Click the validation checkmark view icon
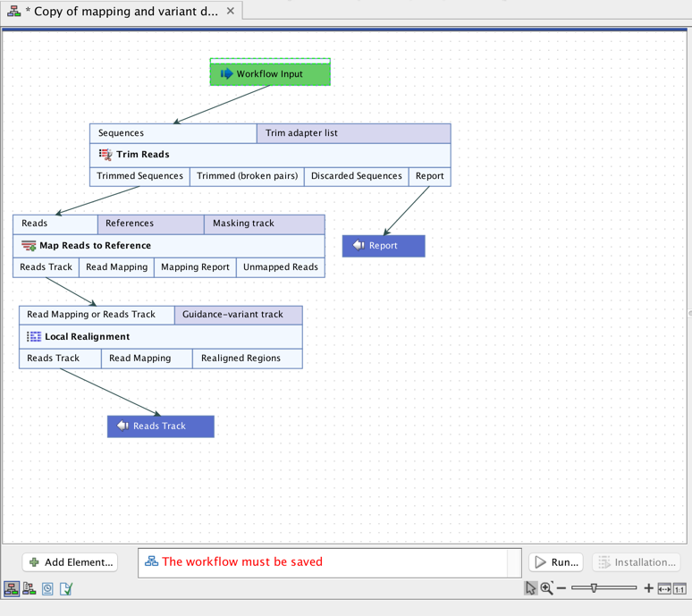Image resolution: width=692 pixels, height=616 pixels. point(66,588)
